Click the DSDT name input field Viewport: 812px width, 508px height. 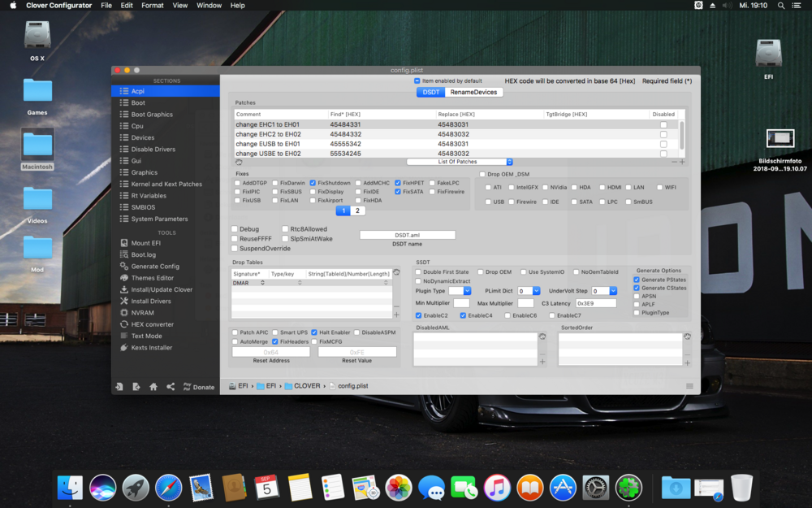click(407, 235)
